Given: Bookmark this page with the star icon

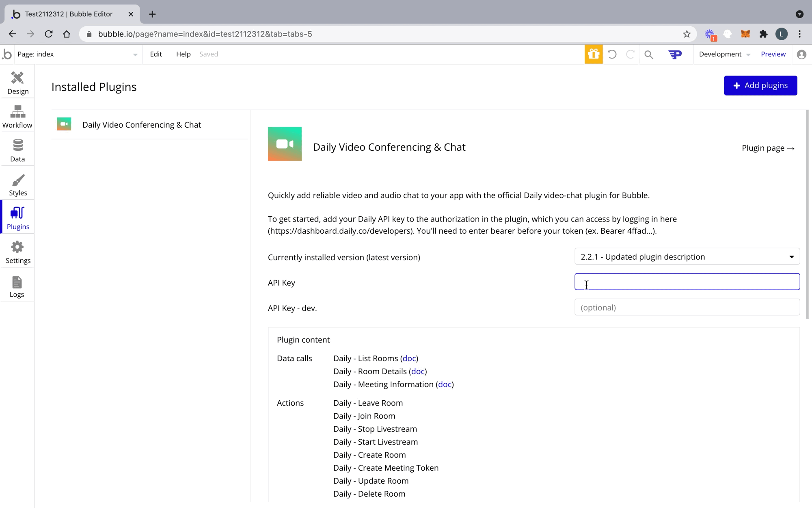Looking at the screenshot, I should [687, 34].
